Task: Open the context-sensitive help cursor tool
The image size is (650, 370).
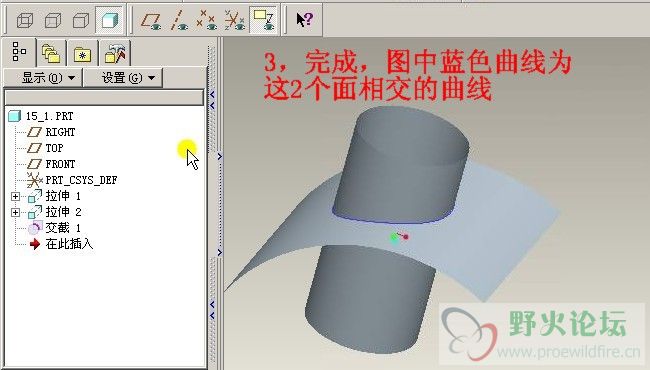Action: point(305,19)
